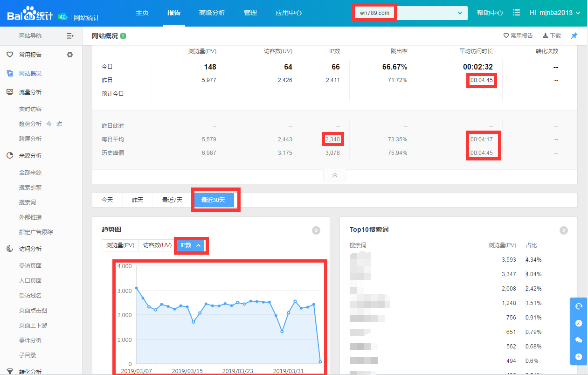This screenshot has height=375, width=588.
Task: Switch to the 管理 tab
Action: click(250, 13)
